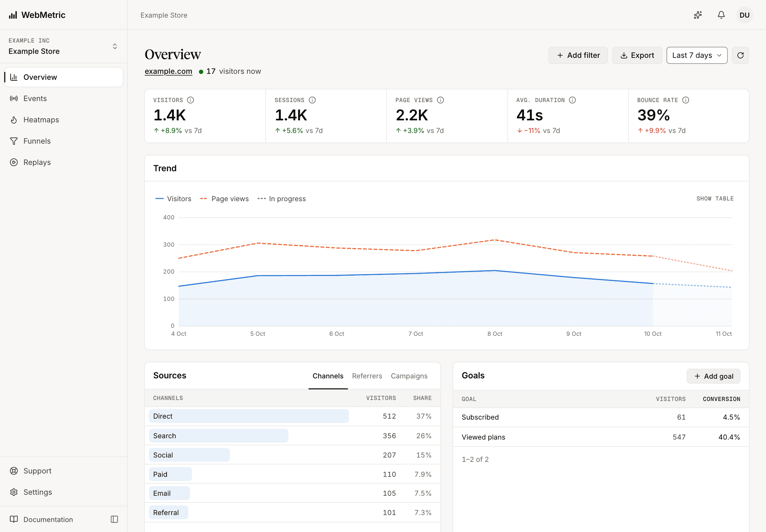Show info tooltip for Sessions metric

click(x=312, y=100)
